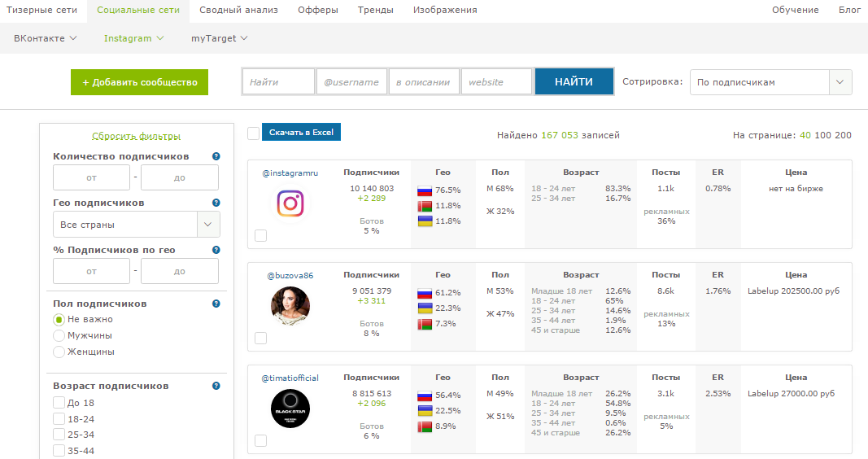Click the Russian flag in @buzova86 geo
The width and height of the screenshot is (868, 459).
[425, 294]
